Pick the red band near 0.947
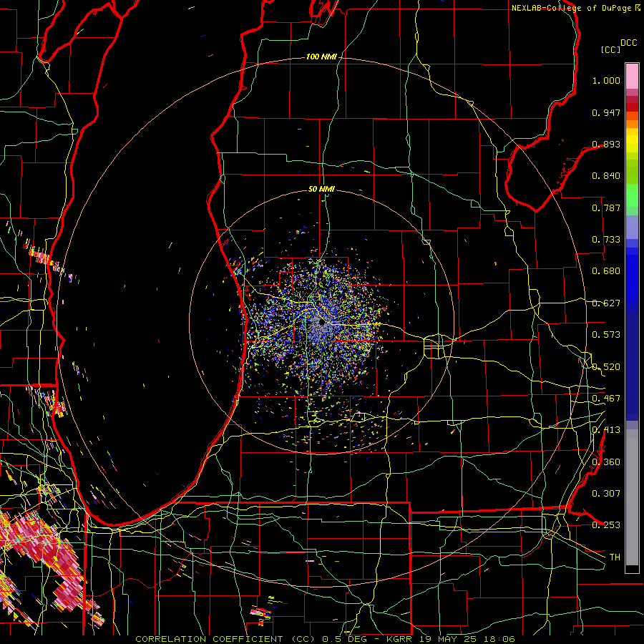 pyautogui.click(x=632, y=107)
